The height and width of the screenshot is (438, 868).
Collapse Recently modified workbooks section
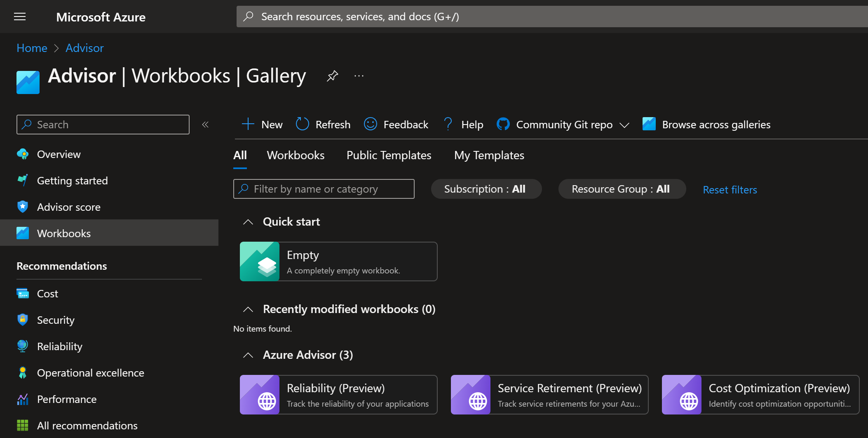(248, 309)
